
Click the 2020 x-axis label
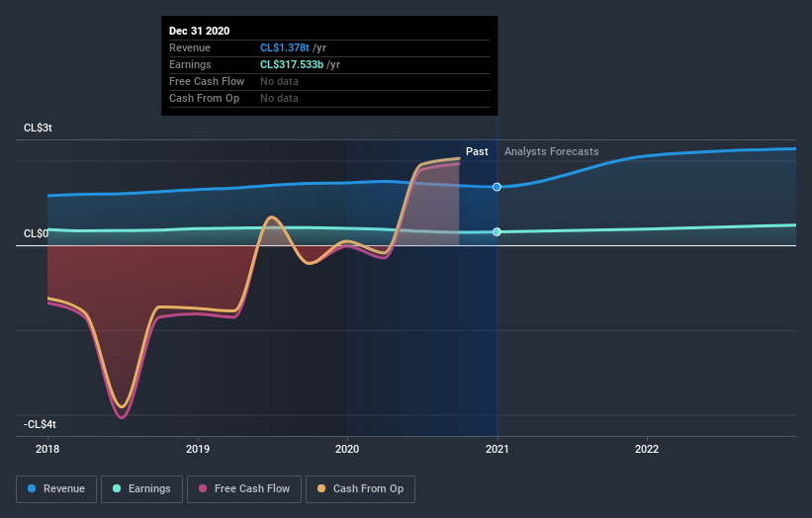[x=347, y=449]
